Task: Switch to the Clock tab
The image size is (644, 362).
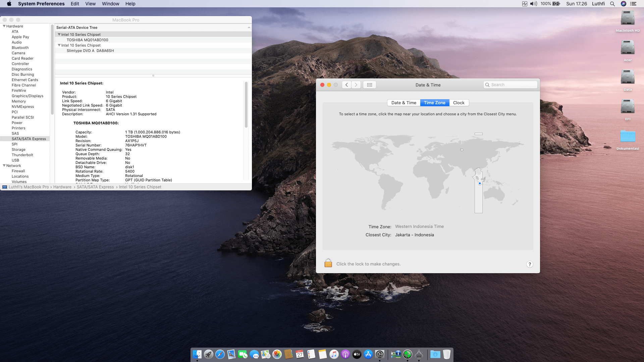Action: [459, 103]
